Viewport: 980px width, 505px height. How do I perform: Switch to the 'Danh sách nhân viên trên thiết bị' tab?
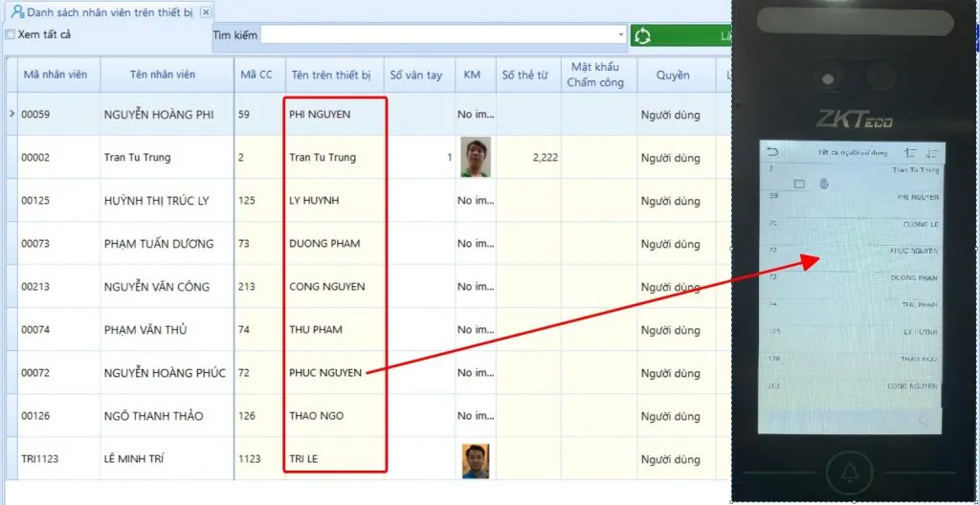point(111,11)
